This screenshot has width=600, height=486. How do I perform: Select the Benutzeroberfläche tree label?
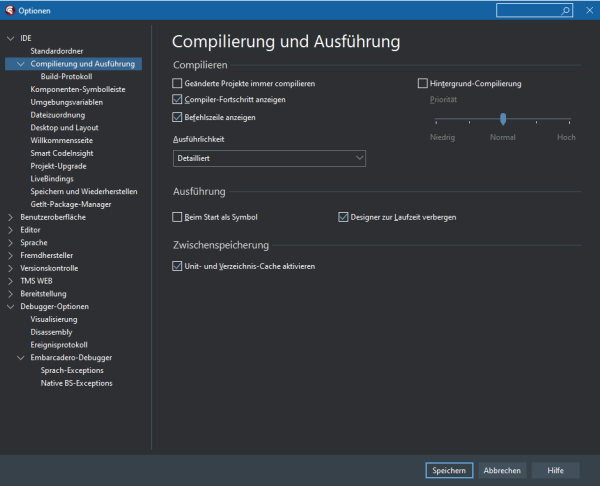click(53, 217)
